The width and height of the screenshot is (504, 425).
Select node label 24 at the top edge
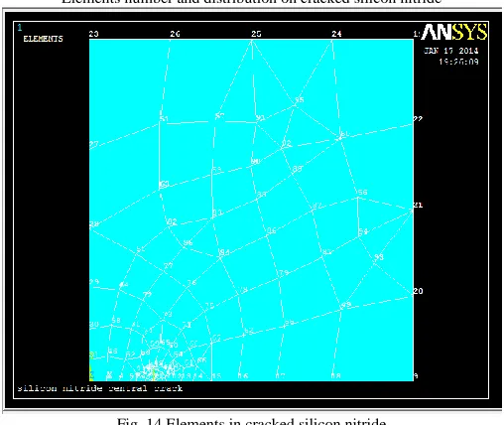coord(336,34)
